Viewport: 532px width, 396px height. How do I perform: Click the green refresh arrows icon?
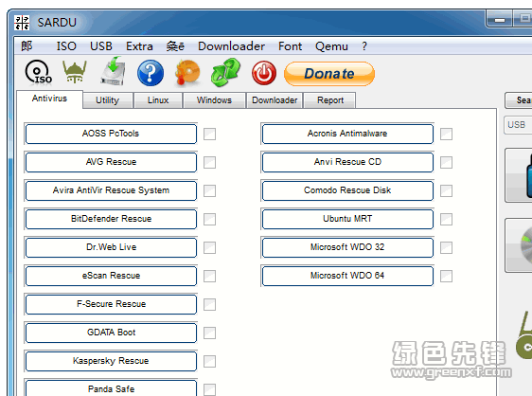click(225, 72)
